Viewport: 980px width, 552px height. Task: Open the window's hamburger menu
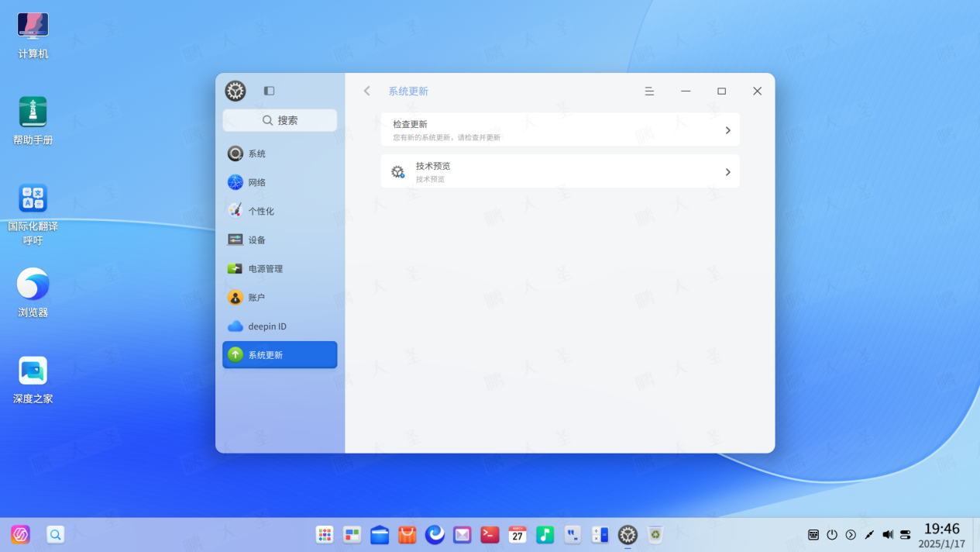pos(649,91)
